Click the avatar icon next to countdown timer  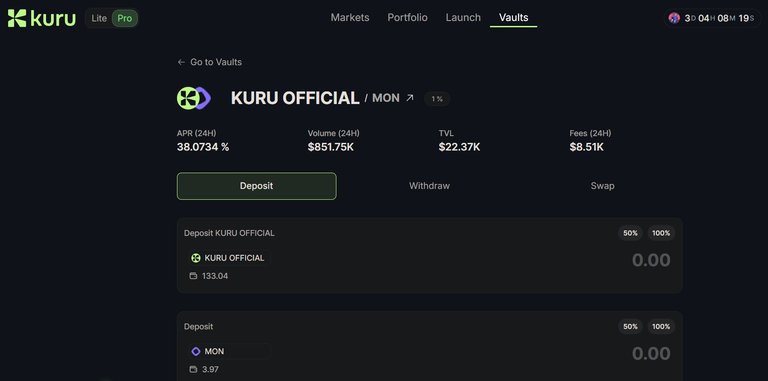point(674,18)
